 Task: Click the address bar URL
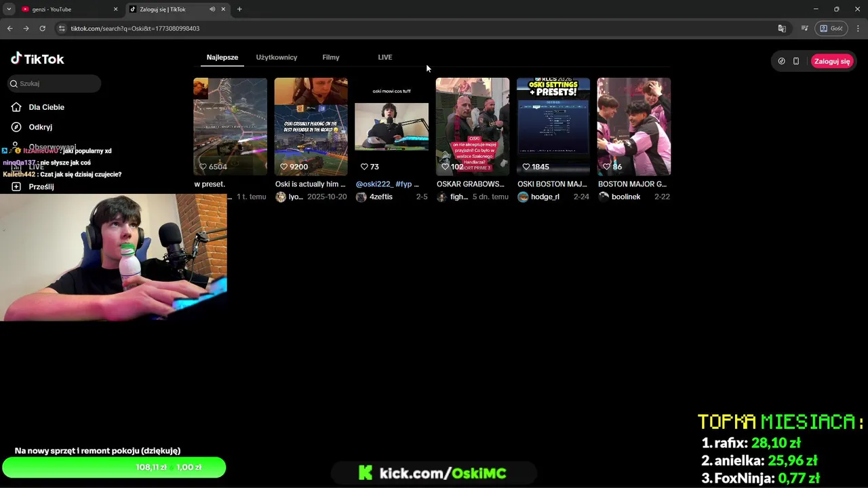click(135, 28)
